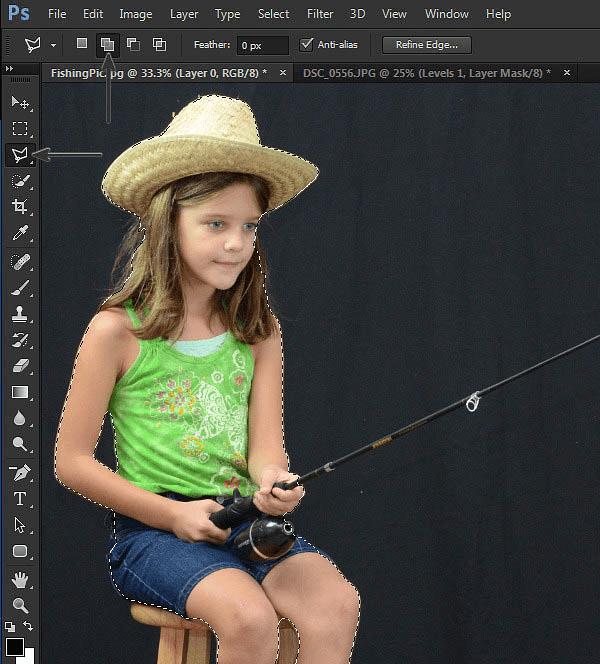Select the Rectangular Marquee tool
Screen dimensions: 600x664
pyautogui.click(x=20, y=128)
